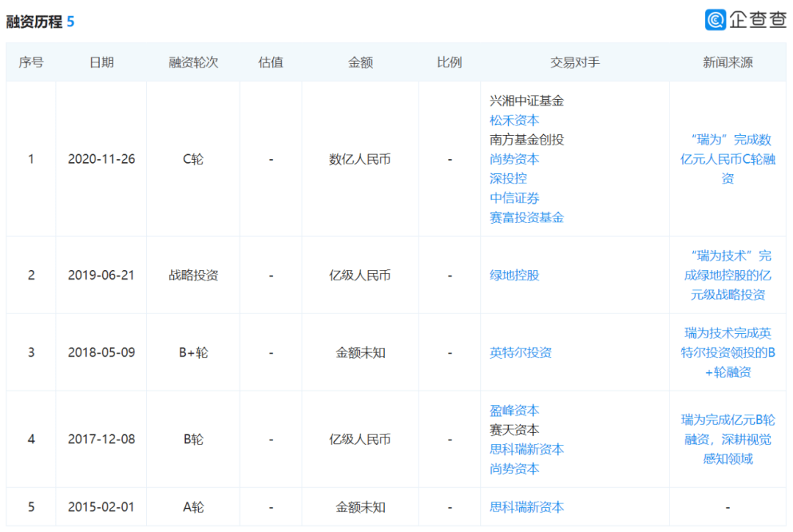Click 金额未知 in the B+轮 row
The image size is (793, 532).
coord(360,353)
